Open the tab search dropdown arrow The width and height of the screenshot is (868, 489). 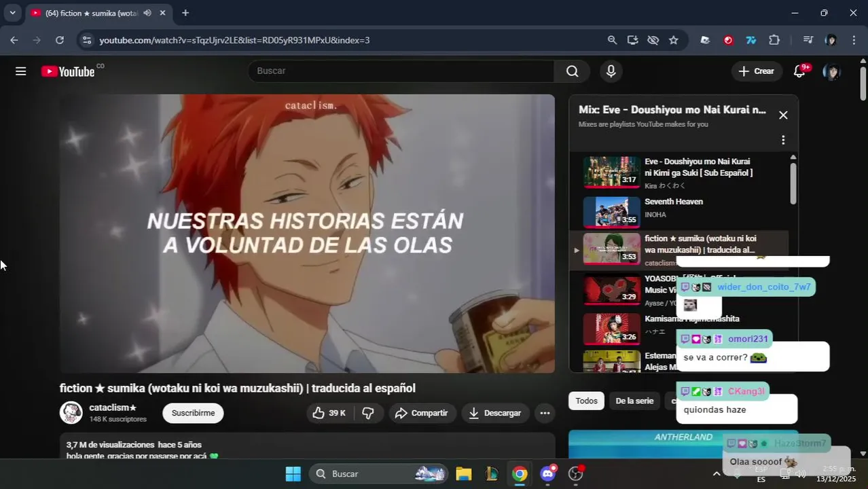tap(12, 13)
